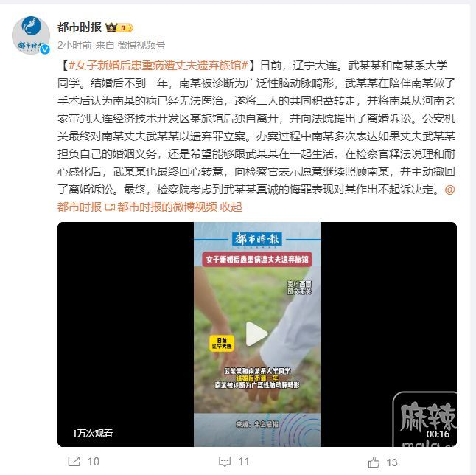The width and height of the screenshot is (476, 475).
Task: Open hashtag #女子新婚后患重病遭丈夫遗弃旅馆#
Action: (x=158, y=66)
